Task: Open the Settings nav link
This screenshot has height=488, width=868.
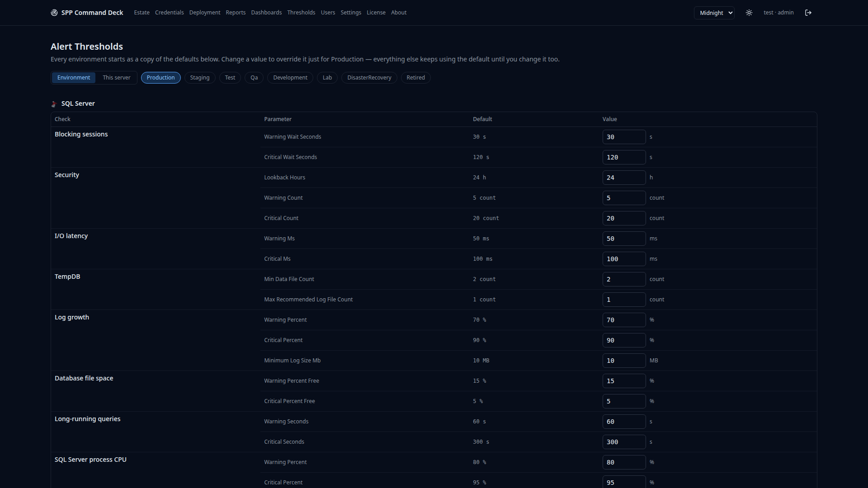Action: coord(351,13)
